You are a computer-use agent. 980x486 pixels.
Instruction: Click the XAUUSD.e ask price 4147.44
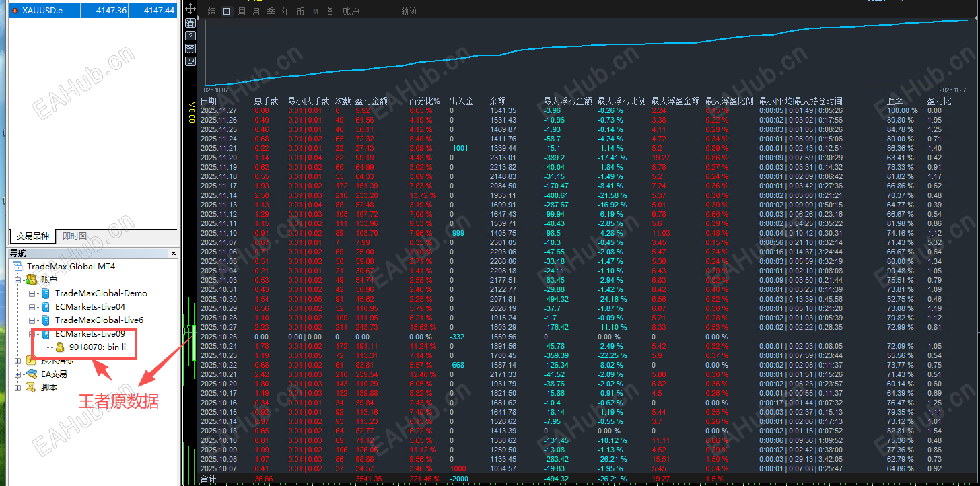point(159,10)
